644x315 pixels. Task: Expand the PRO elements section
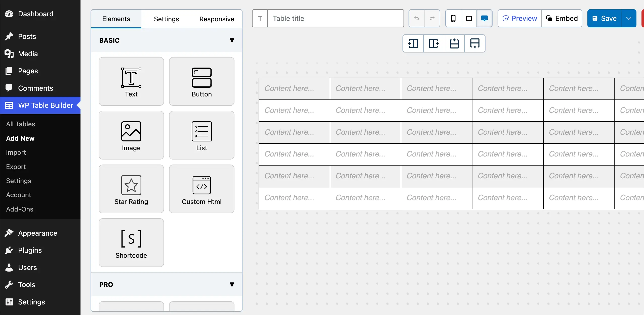(x=232, y=284)
